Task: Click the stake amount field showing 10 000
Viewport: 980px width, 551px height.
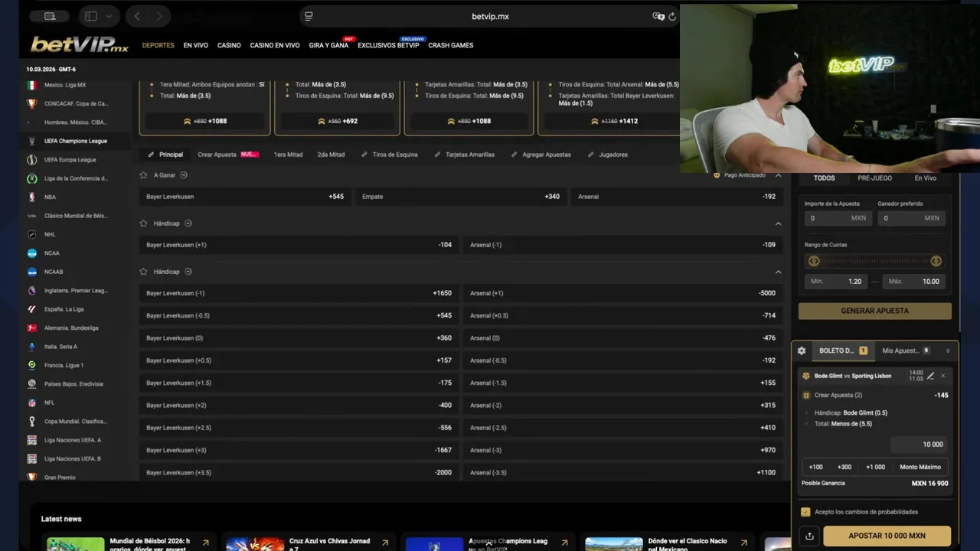Action: [x=919, y=445]
